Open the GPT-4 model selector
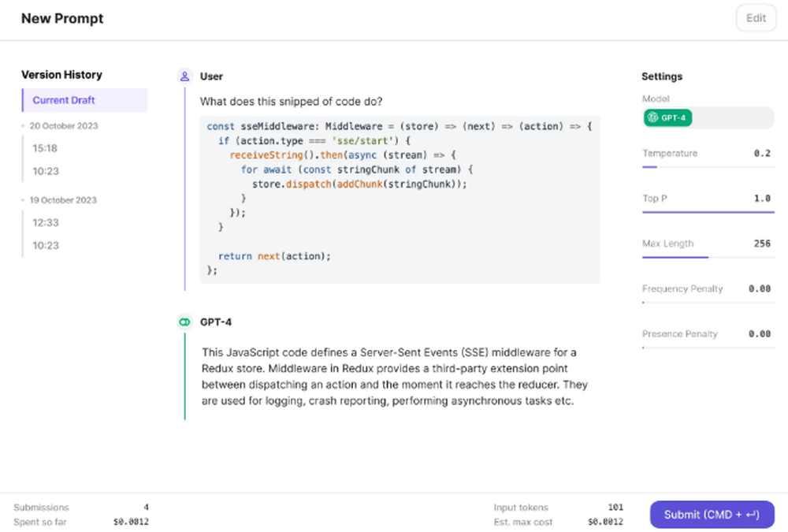788x532 pixels. point(707,117)
